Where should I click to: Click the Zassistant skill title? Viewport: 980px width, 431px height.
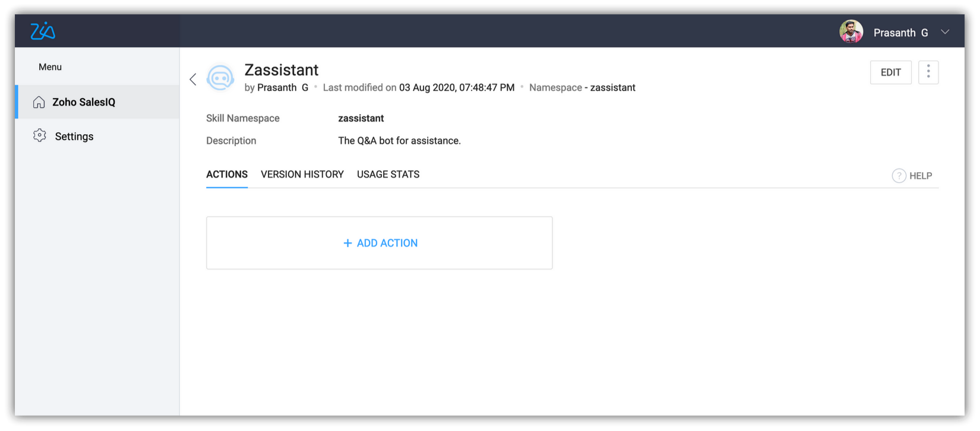click(282, 70)
